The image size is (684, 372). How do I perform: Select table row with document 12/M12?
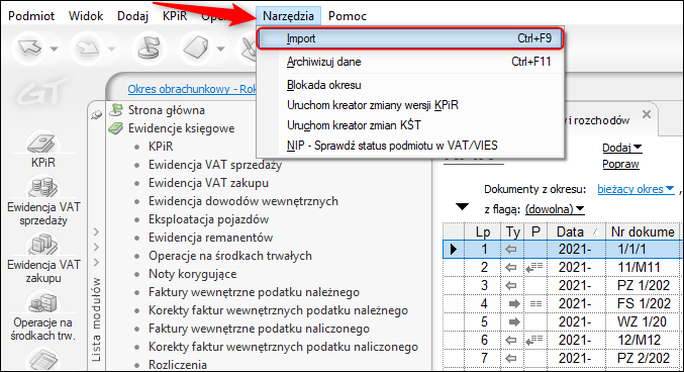(562, 340)
